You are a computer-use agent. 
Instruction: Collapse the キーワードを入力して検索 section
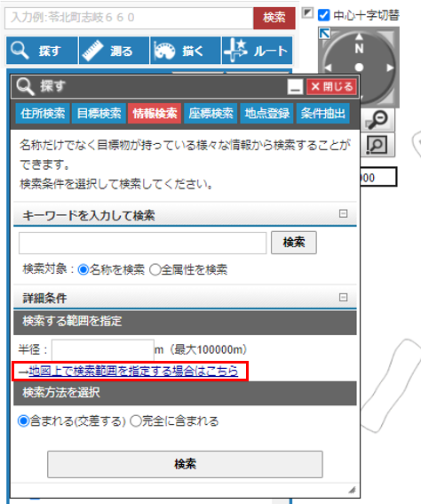[x=343, y=213]
